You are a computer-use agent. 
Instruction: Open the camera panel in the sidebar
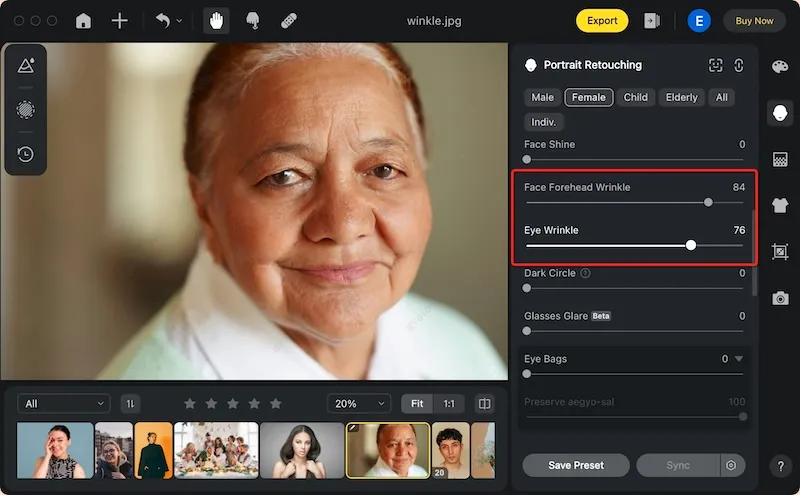780,298
